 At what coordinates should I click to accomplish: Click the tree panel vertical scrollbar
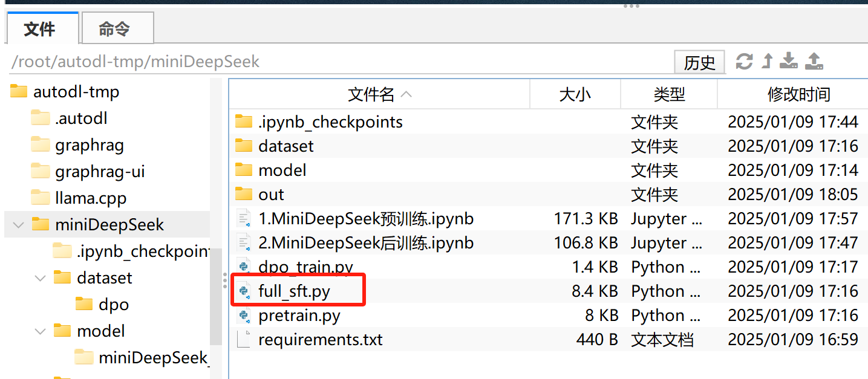[215, 296]
